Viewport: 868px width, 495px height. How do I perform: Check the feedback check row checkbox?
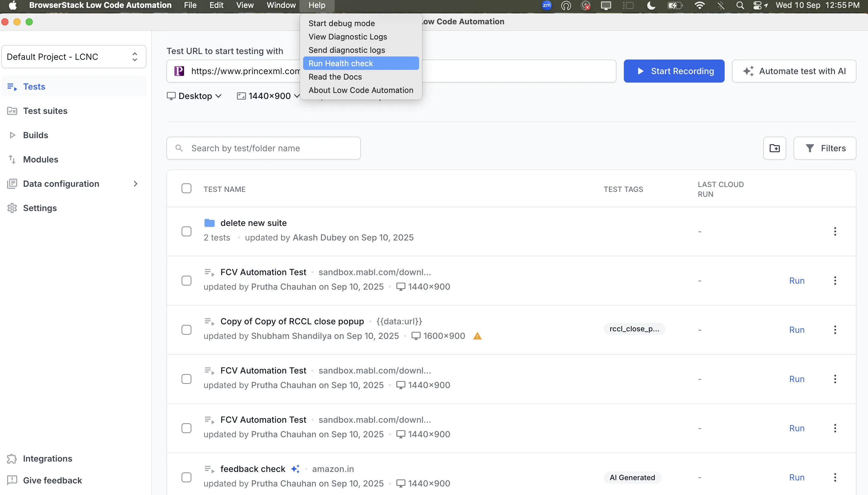tap(186, 477)
